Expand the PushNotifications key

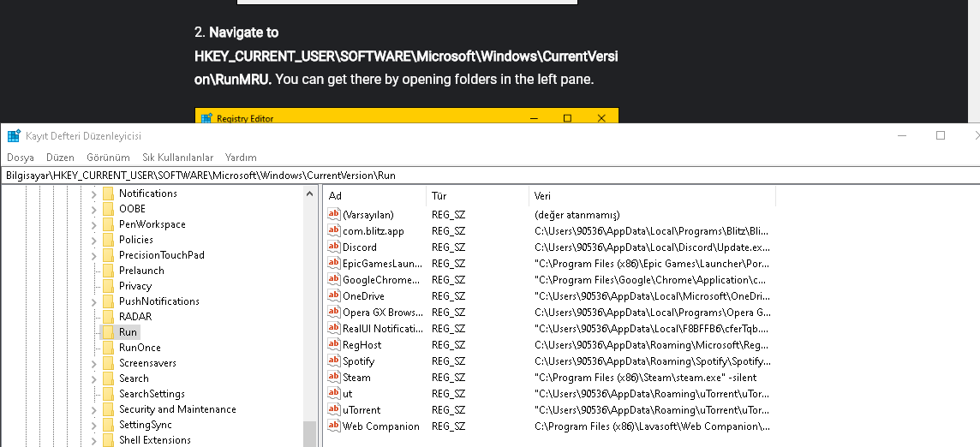[x=93, y=301]
